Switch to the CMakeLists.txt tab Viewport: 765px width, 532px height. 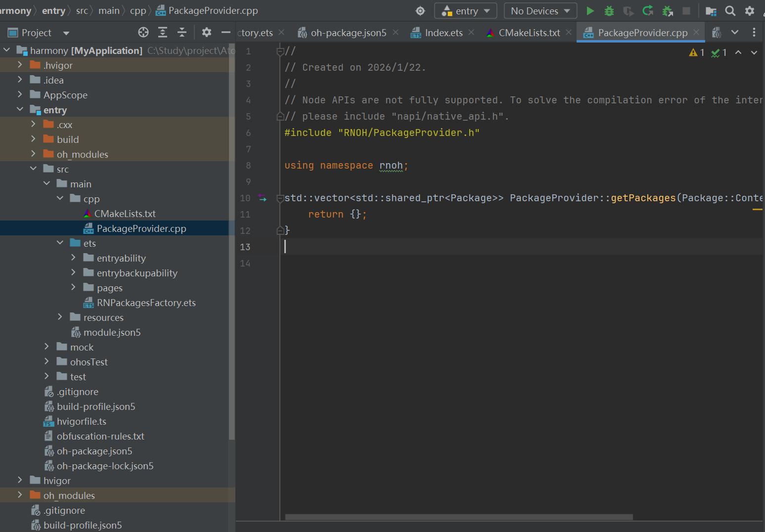pyautogui.click(x=529, y=33)
